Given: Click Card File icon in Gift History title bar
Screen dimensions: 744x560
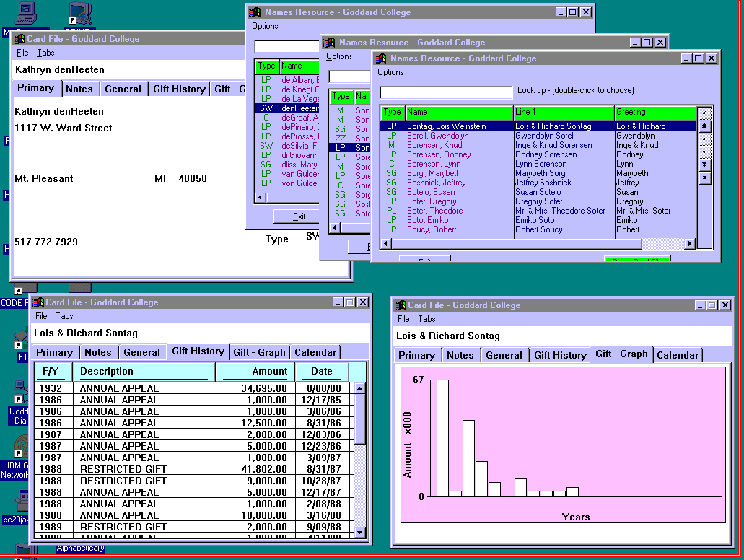Looking at the screenshot, I should [x=38, y=302].
